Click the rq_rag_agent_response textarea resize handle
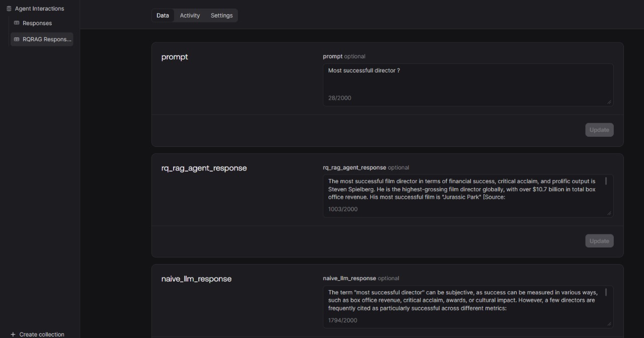This screenshot has height=338, width=644. click(x=609, y=213)
